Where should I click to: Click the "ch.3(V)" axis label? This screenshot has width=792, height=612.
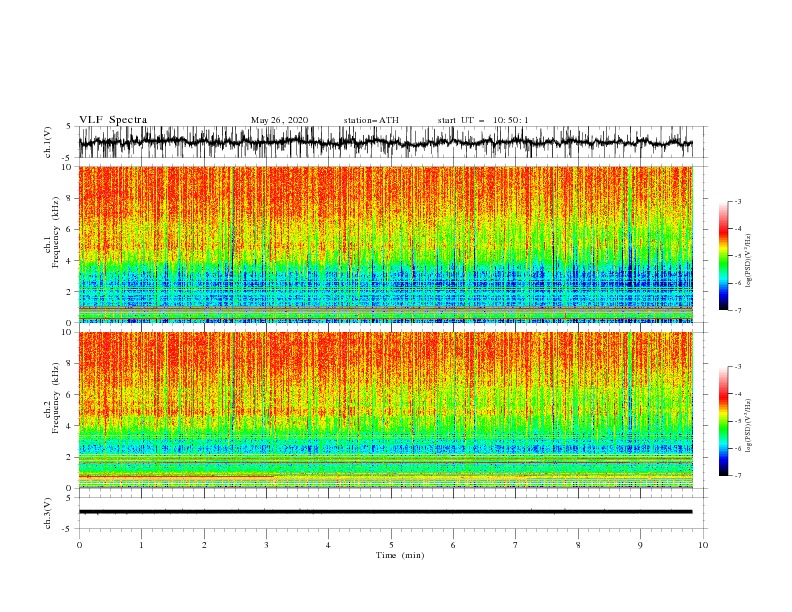click(x=48, y=513)
